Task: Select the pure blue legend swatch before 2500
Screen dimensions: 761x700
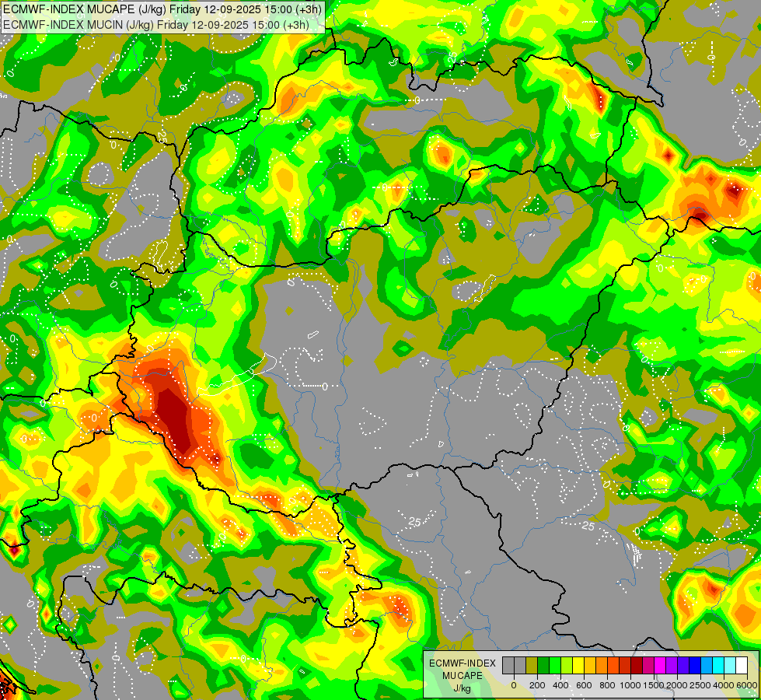Action: pyautogui.click(x=695, y=665)
